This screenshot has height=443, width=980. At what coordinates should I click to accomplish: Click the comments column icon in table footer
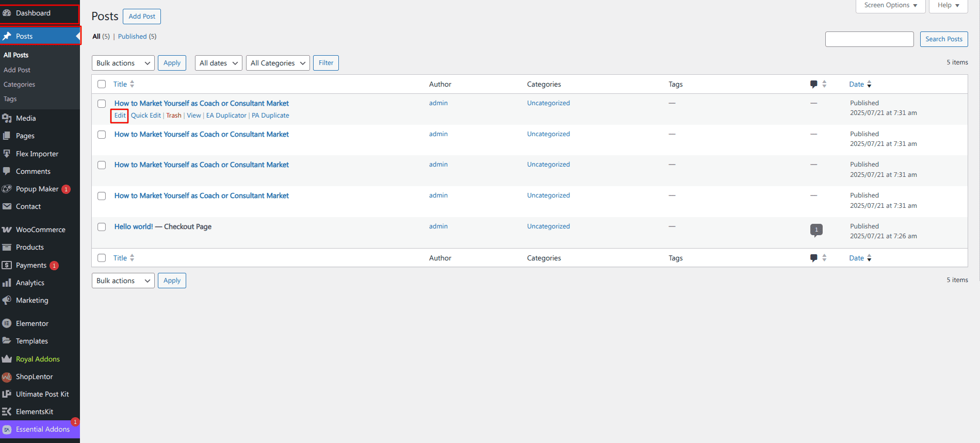(813, 258)
